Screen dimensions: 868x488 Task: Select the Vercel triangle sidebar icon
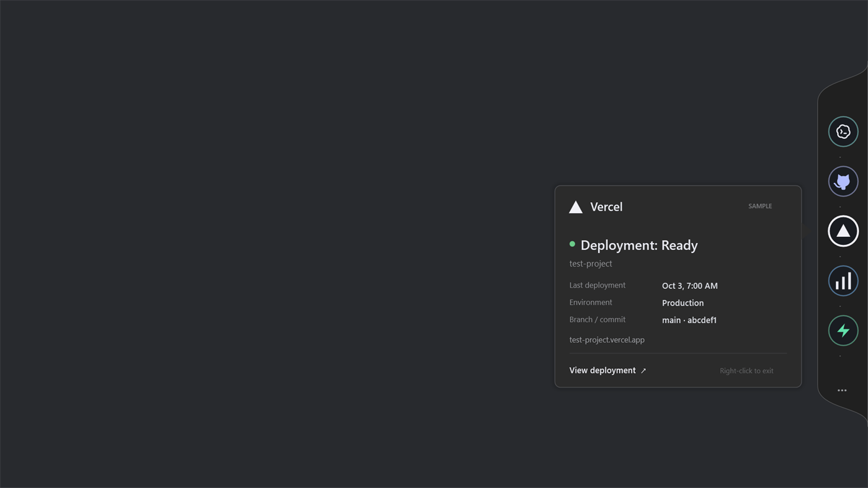pos(843,231)
